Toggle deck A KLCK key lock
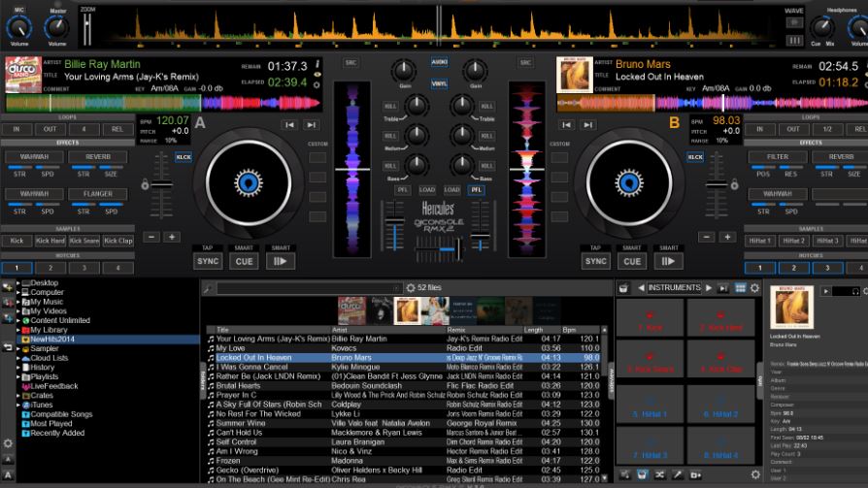The image size is (868, 488). click(x=184, y=157)
